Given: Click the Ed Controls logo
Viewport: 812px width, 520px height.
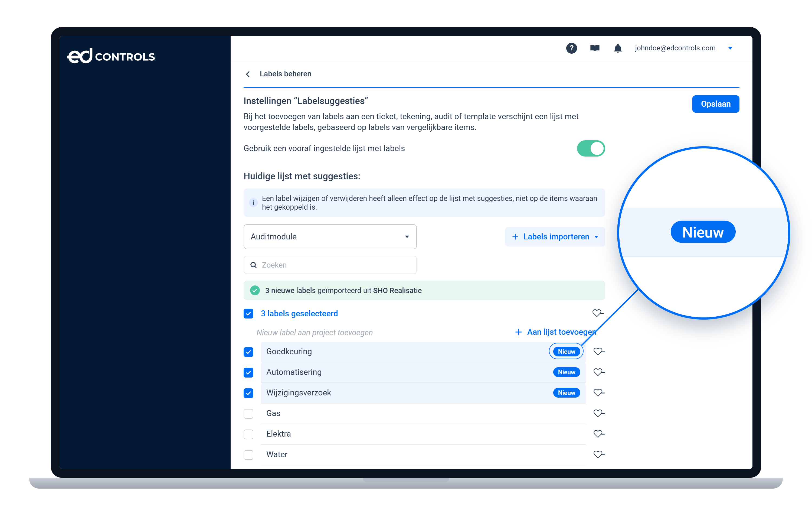Looking at the screenshot, I should pos(111,56).
